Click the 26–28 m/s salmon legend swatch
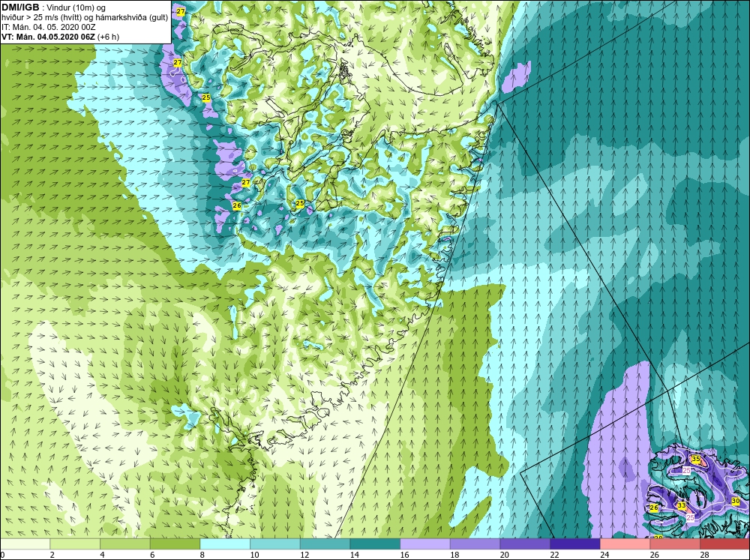The width and height of the screenshot is (750, 560). click(675, 544)
